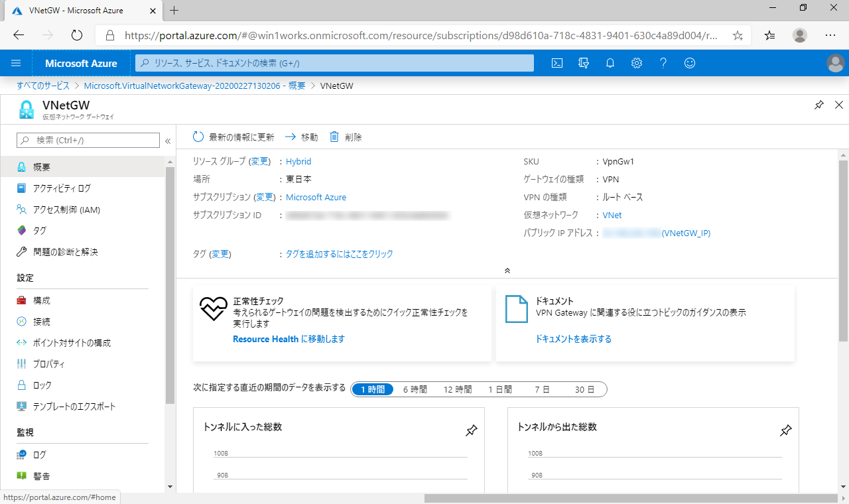Click the Microsoft Azure home logo

[81, 63]
